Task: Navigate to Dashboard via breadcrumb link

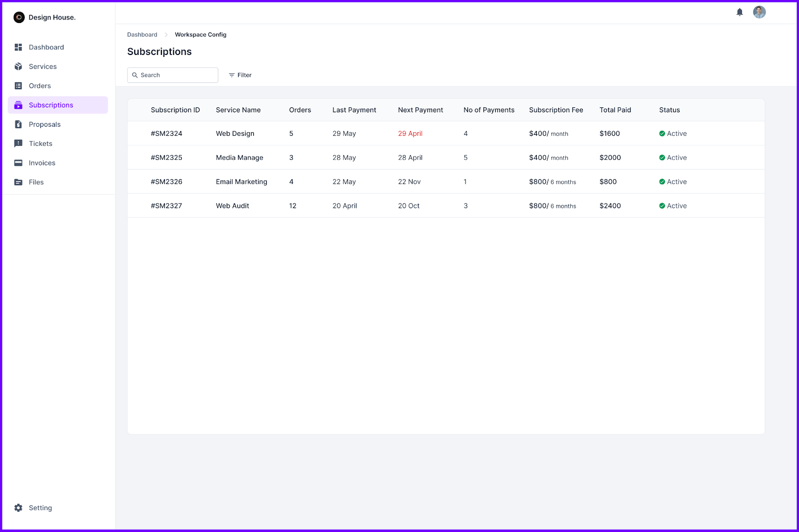Action: 142,34
